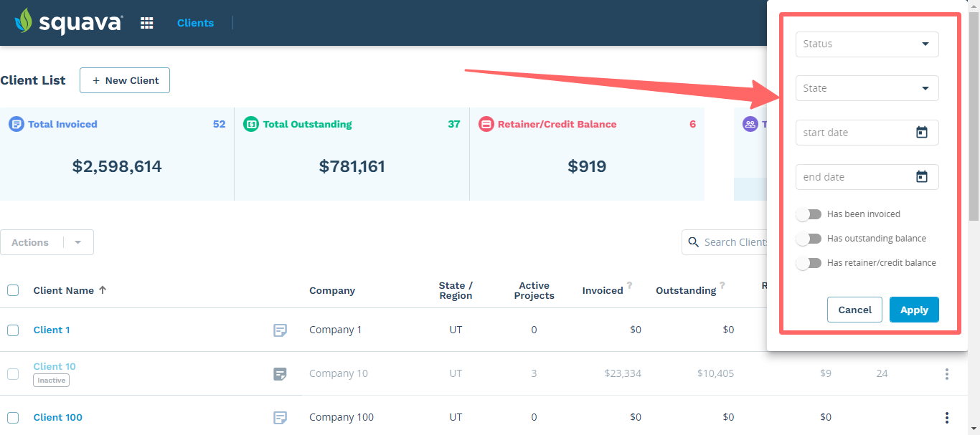Click the Retainer/Credit Balance card icon

tap(486, 123)
